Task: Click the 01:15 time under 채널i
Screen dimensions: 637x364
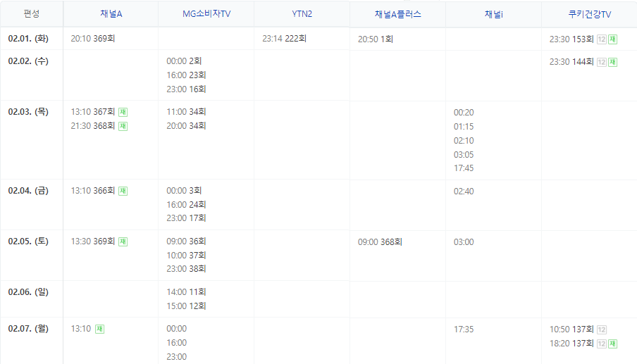Action: (464, 127)
